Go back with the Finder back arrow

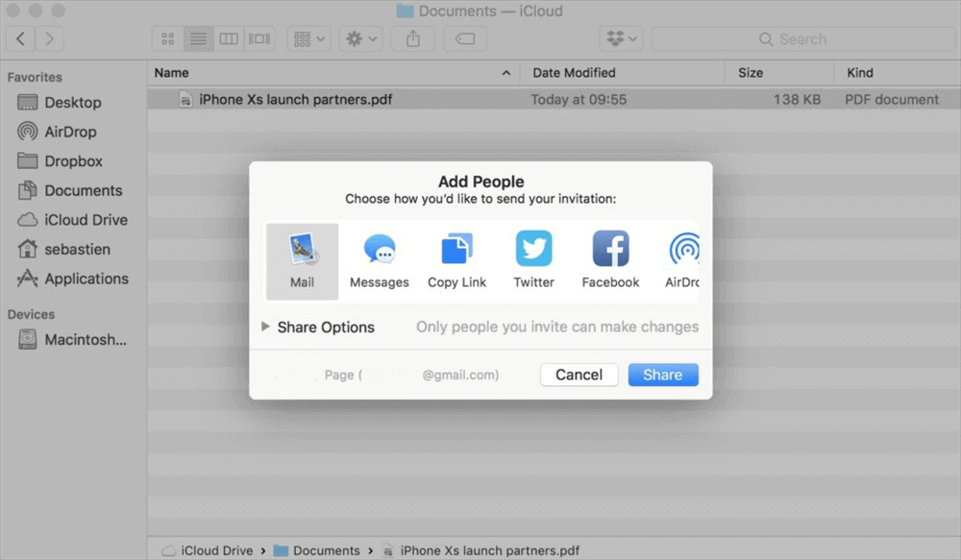pyautogui.click(x=20, y=39)
